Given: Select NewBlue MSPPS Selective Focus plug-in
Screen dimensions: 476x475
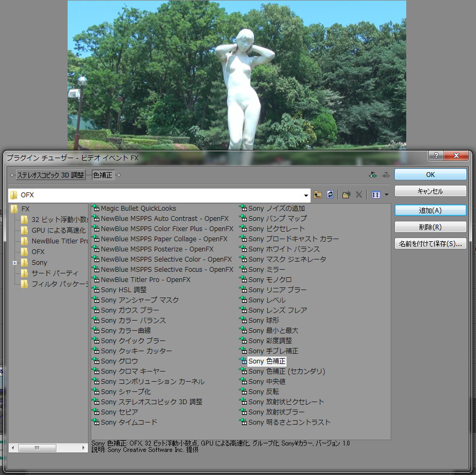Looking at the screenshot, I should [163, 269].
